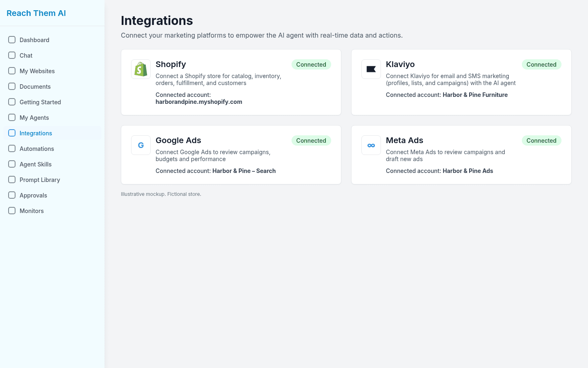Image resolution: width=588 pixels, height=368 pixels.
Task: Click the icon beside Automations
Action: (12, 148)
